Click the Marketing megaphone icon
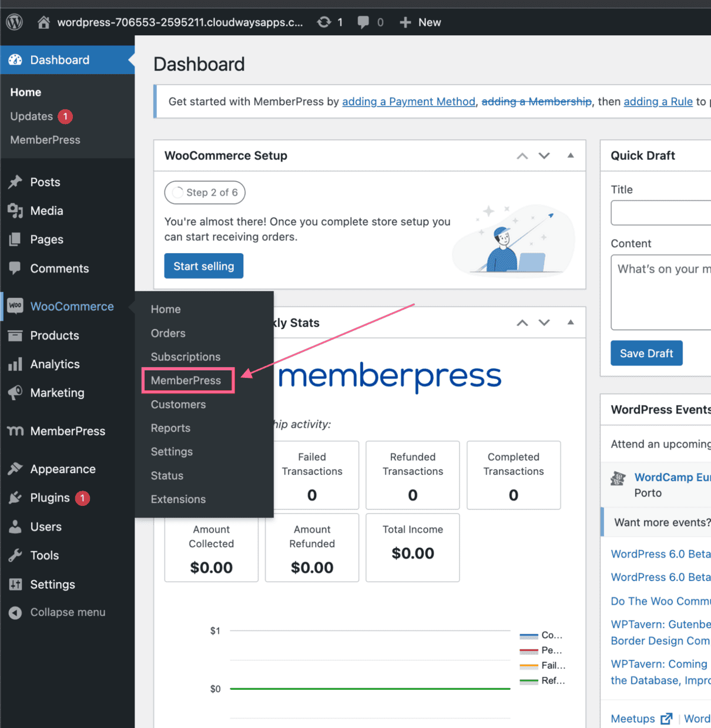The height and width of the screenshot is (728, 711). (x=15, y=392)
